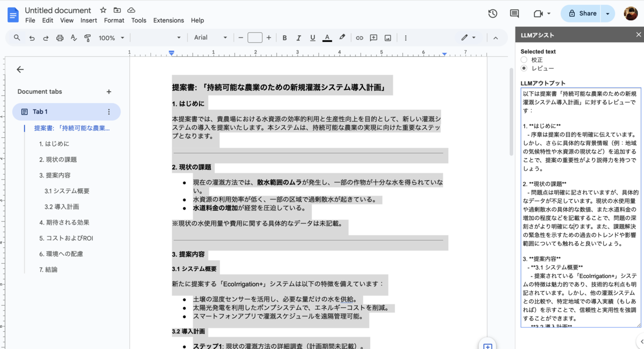
Task: Jump to the 3.1 システム概要 outline heading
Action: tap(67, 191)
